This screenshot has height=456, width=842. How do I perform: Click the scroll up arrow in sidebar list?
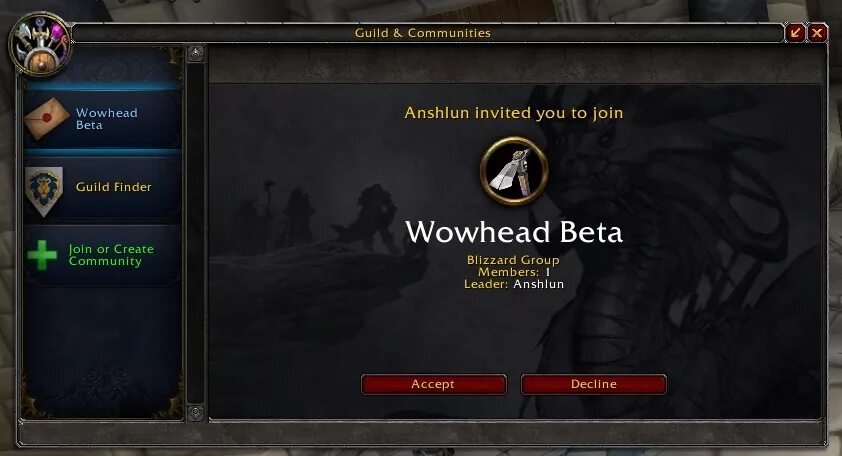(195, 54)
